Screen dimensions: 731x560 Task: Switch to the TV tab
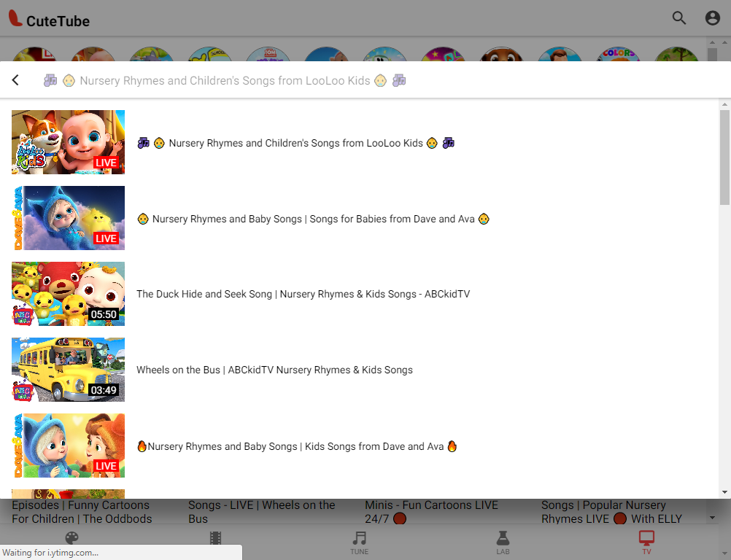pos(646,542)
